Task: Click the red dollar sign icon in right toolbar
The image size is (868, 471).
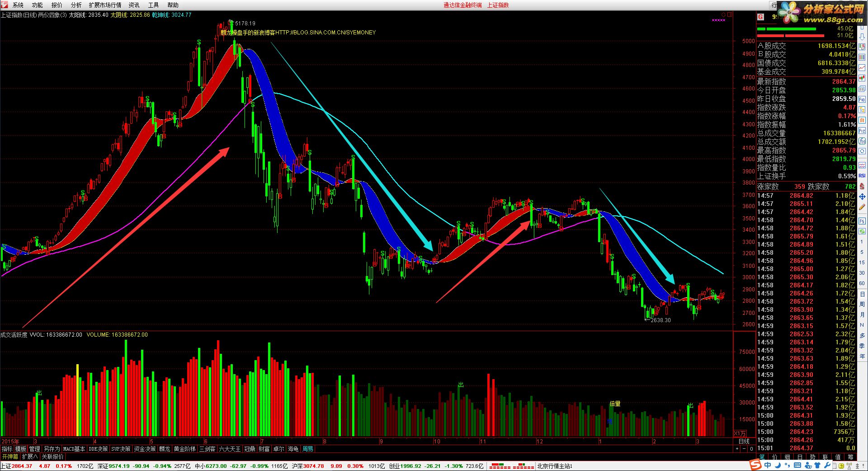Action: pyautogui.click(x=862, y=186)
